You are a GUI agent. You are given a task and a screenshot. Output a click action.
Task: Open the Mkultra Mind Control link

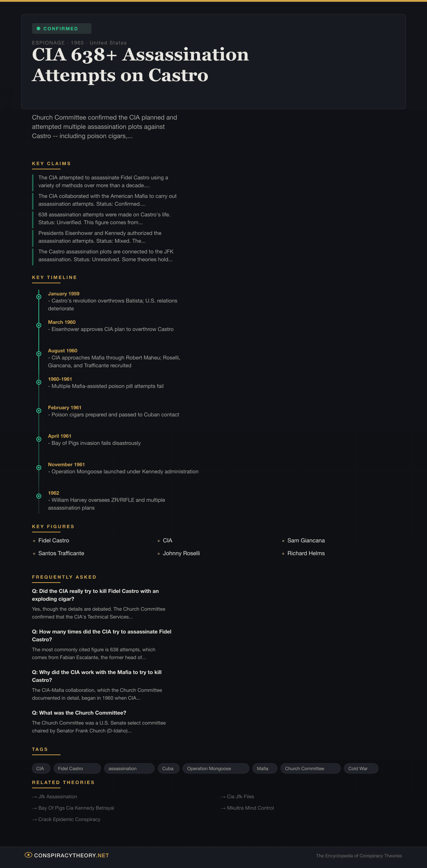250,808
